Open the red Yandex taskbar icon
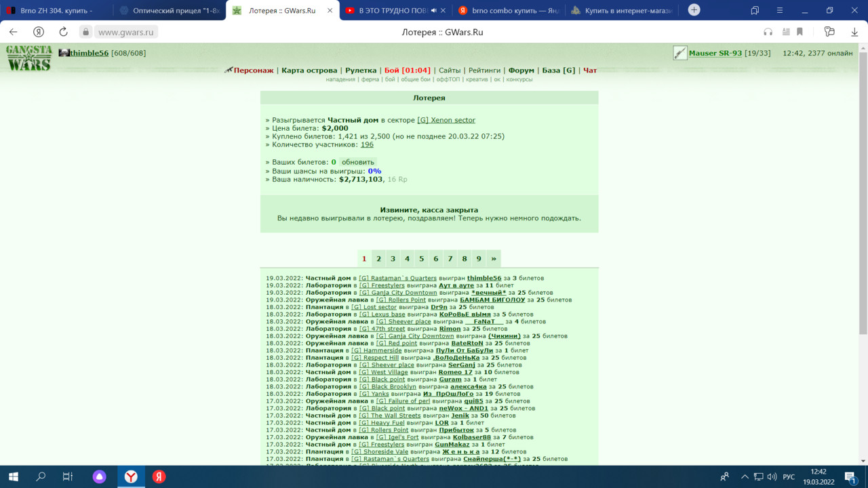 pos(159,477)
